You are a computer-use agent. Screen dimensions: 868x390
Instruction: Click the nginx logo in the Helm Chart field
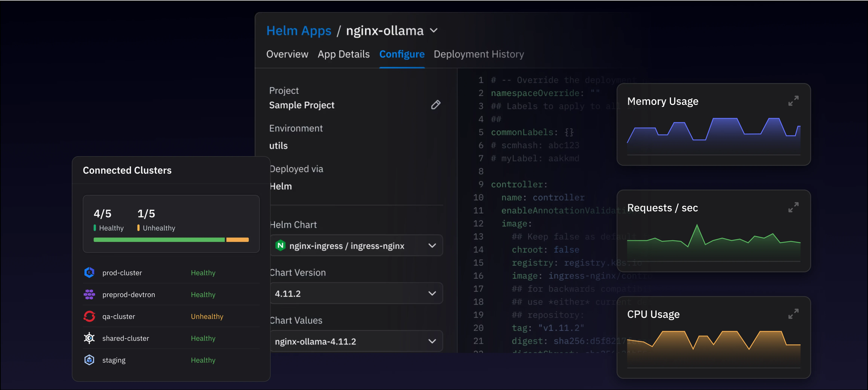point(280,246)
